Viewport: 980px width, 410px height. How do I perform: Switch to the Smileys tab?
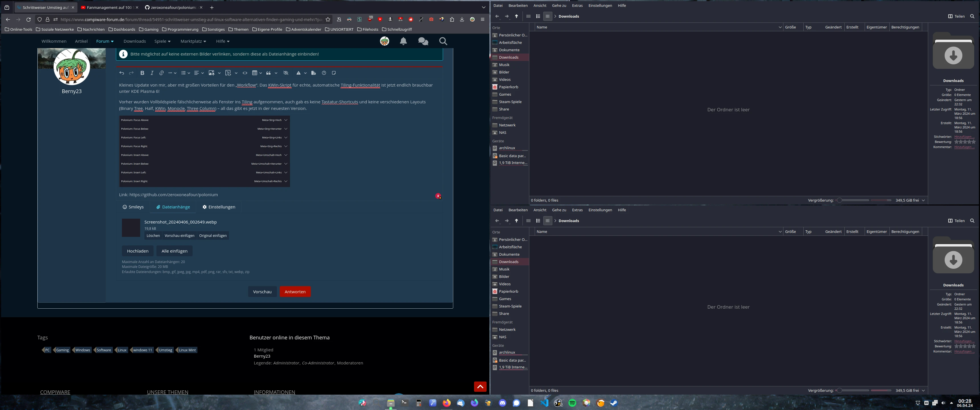(133, 207)
